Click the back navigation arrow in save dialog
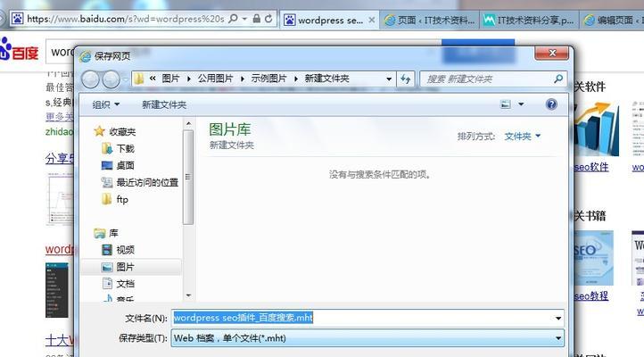Screen dimensions: 644x357 coord(91,79)
